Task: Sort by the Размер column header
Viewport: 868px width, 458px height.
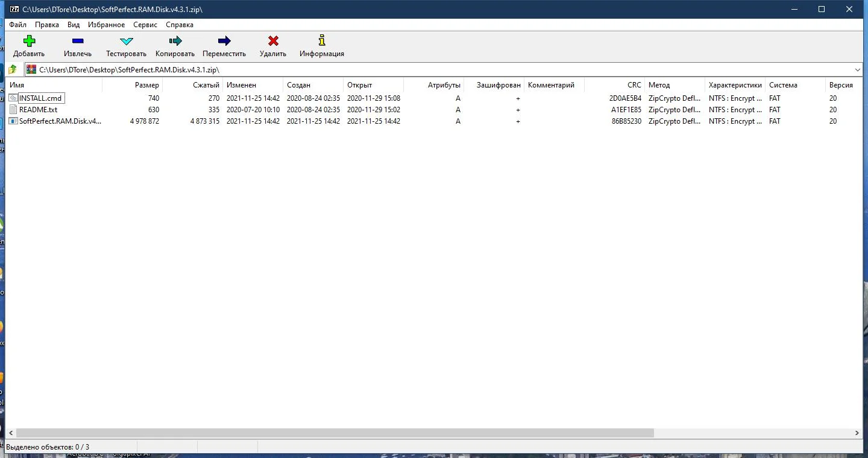Action: click(x=132, y=85)
